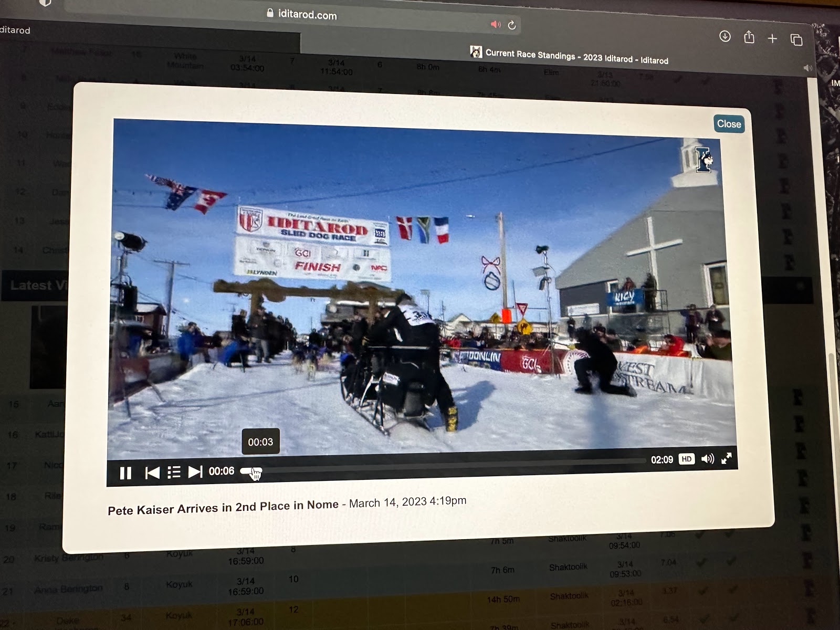Image resolution: width=840 pixels, height=630 pixels.
Task: Open the Safari share menu
Action: tap(749, 37)
